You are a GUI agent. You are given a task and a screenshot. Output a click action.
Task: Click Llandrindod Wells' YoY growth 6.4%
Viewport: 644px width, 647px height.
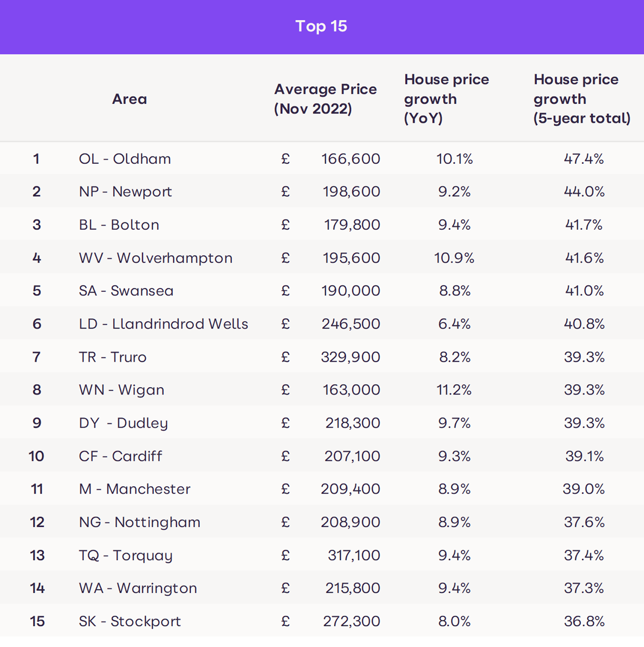454,324
